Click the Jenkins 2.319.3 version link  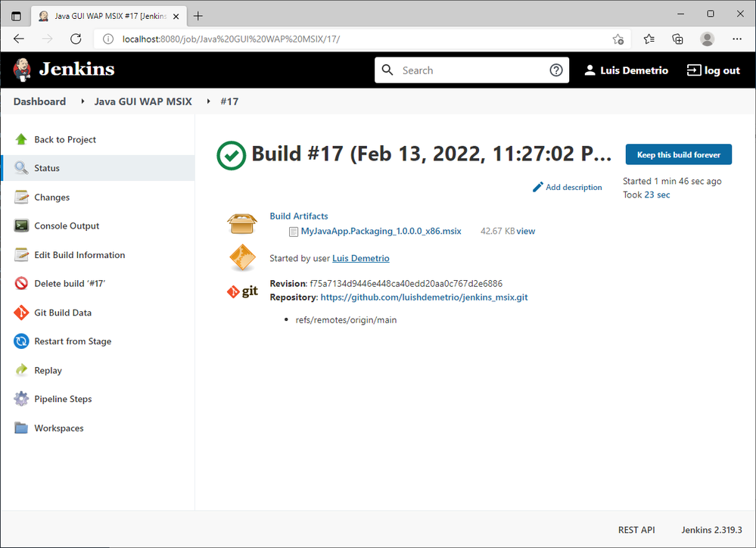coord(711,530)
